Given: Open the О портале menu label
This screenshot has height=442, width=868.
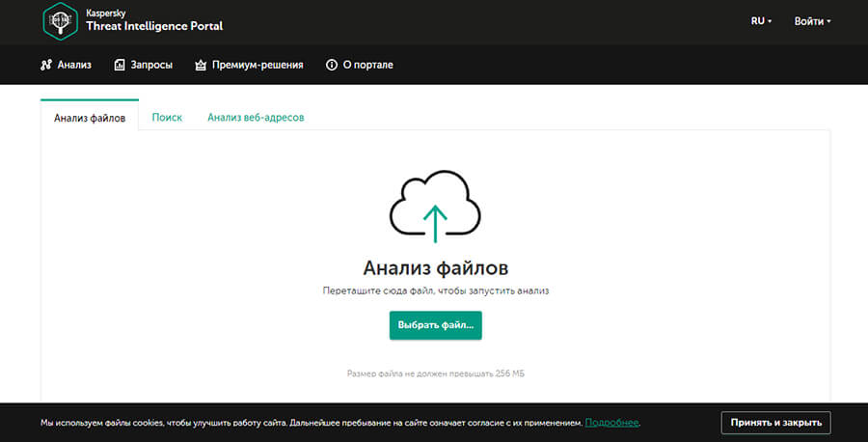Looking at the screenshot, I should pyautogui.click(x=367, y=66).
